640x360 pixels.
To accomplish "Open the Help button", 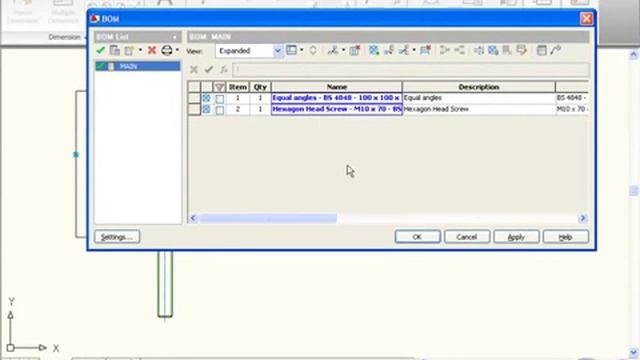I will click(x=566, y=237).
